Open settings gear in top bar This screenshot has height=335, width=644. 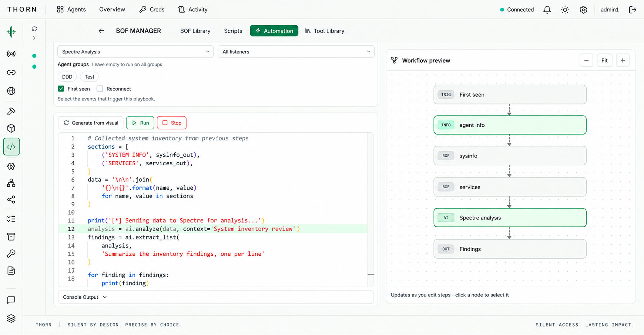[583, 10]
